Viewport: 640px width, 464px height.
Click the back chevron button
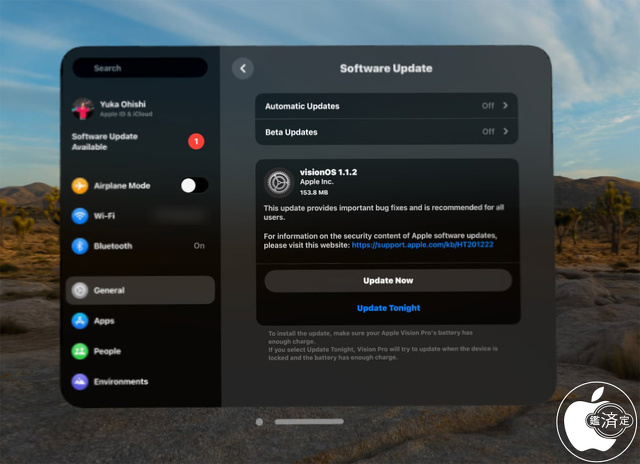[243, 69]
